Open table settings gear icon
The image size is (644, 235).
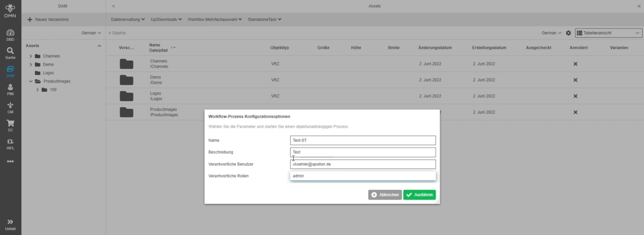(568, 33)
